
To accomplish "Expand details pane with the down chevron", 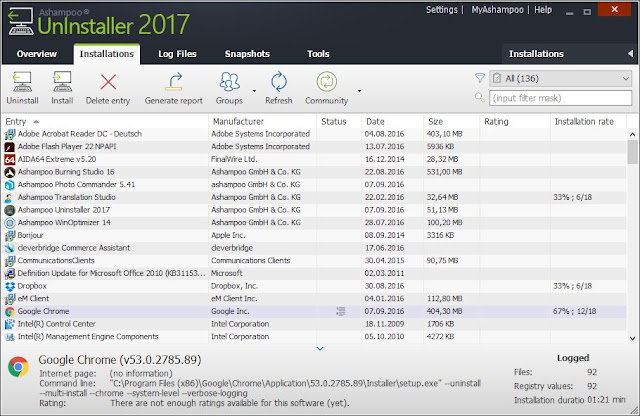I will 320,349.
